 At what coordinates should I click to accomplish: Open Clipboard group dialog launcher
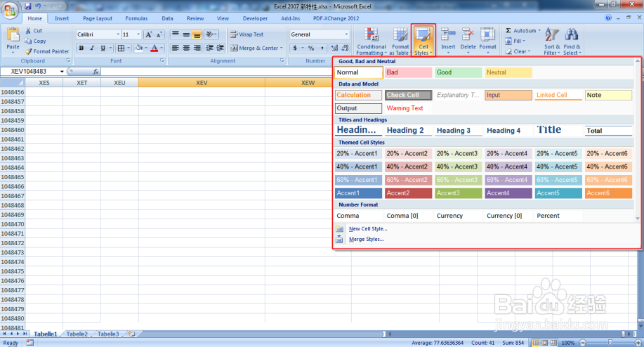(x=68, y=61)
